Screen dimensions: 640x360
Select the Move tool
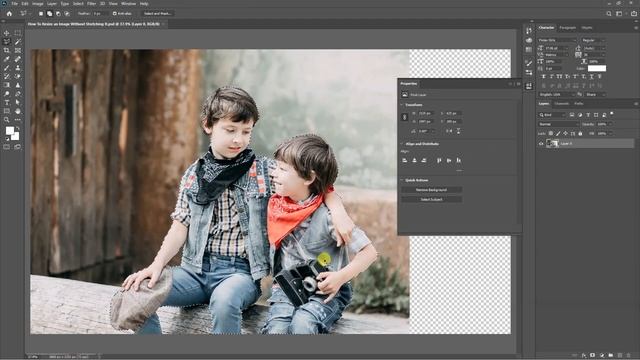[x=7, y=33]
